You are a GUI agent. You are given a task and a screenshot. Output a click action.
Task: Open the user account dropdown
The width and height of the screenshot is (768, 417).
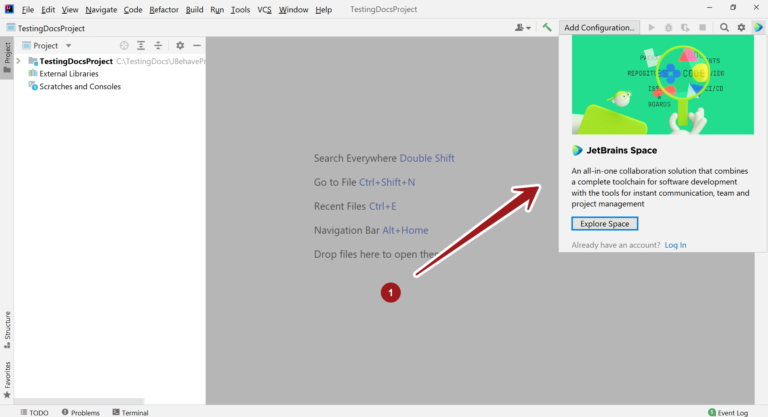pos(522,28)
